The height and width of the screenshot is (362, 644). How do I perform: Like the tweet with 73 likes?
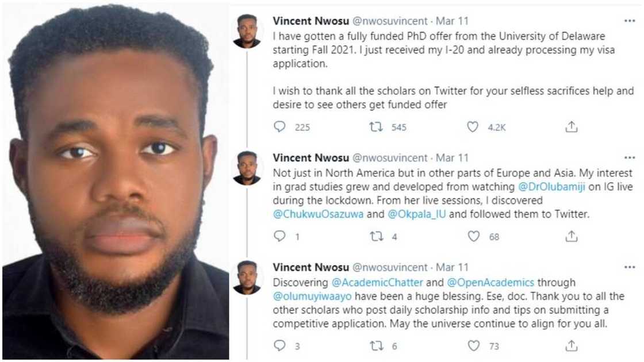pyautogui.click(x=474, y=345)
